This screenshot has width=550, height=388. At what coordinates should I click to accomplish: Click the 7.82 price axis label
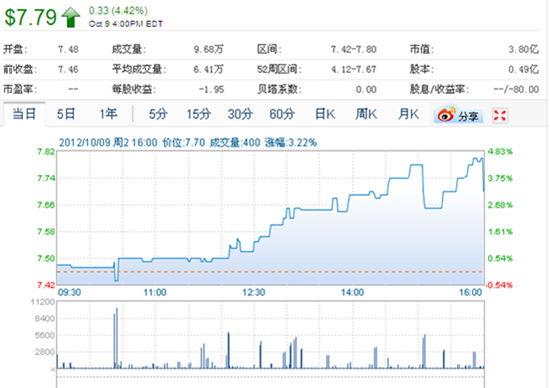click(46, 152)
